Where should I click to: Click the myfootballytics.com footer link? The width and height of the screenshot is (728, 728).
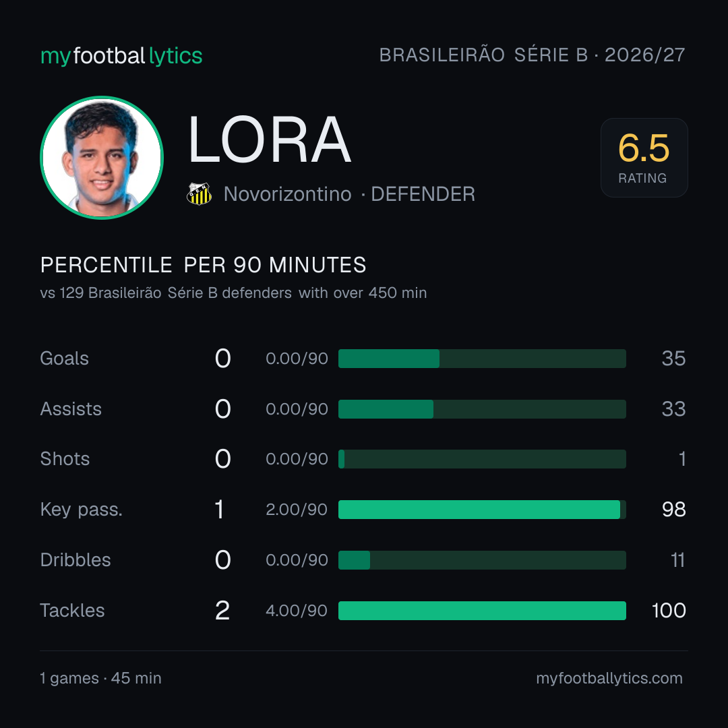(x=609, y=678)
